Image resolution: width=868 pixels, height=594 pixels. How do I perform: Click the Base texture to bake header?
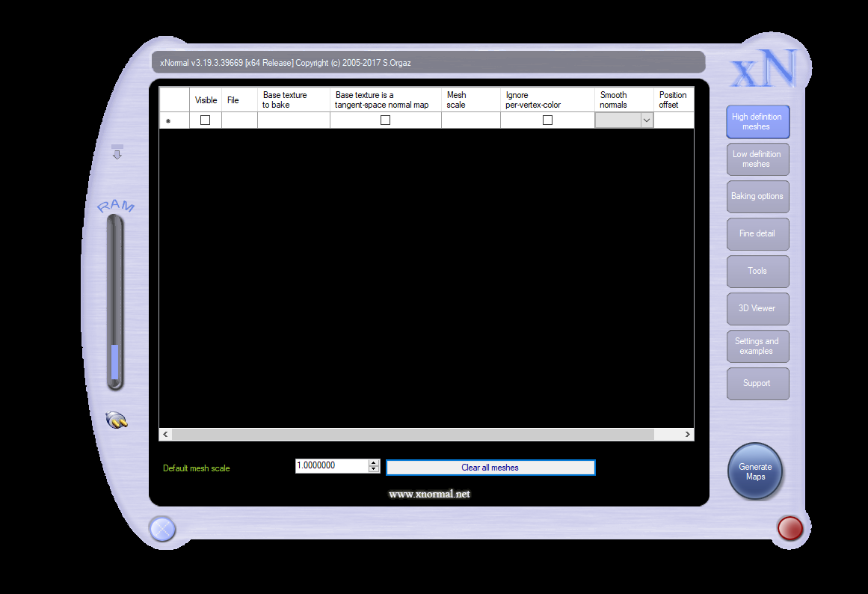click(x=293, y=99)
